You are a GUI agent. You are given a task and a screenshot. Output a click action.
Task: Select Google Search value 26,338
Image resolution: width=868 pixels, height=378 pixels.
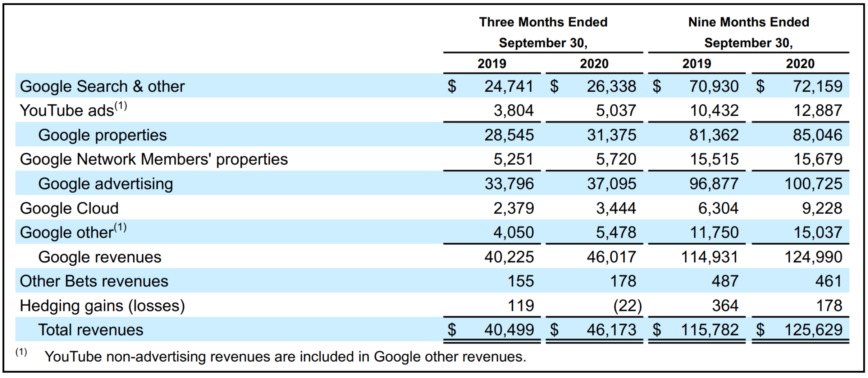pyautogui.click(x=611, y=87)
